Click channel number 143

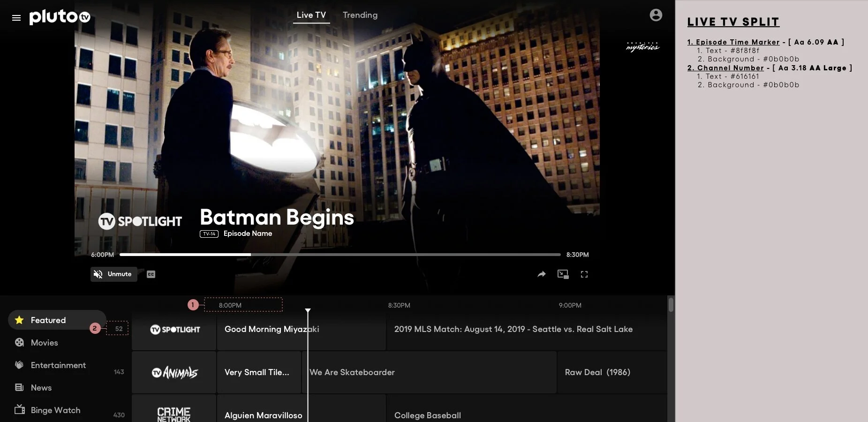tap(119, 372)
